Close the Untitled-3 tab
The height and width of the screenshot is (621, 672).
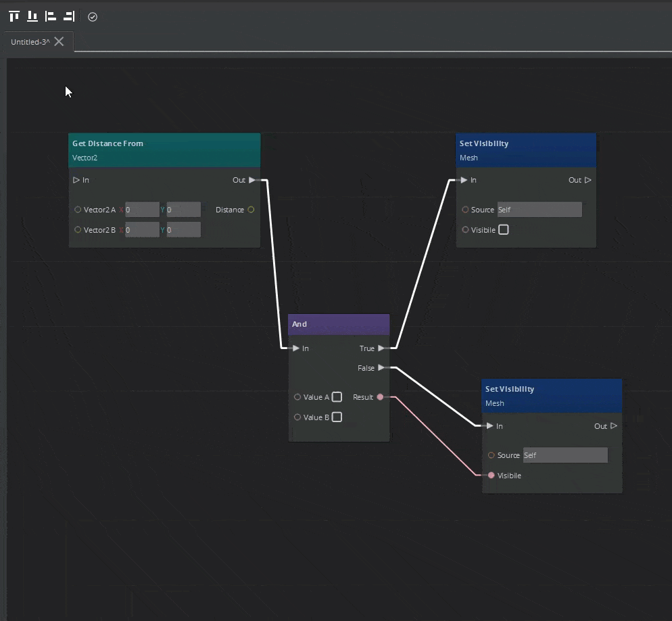(x=57, y=41)
